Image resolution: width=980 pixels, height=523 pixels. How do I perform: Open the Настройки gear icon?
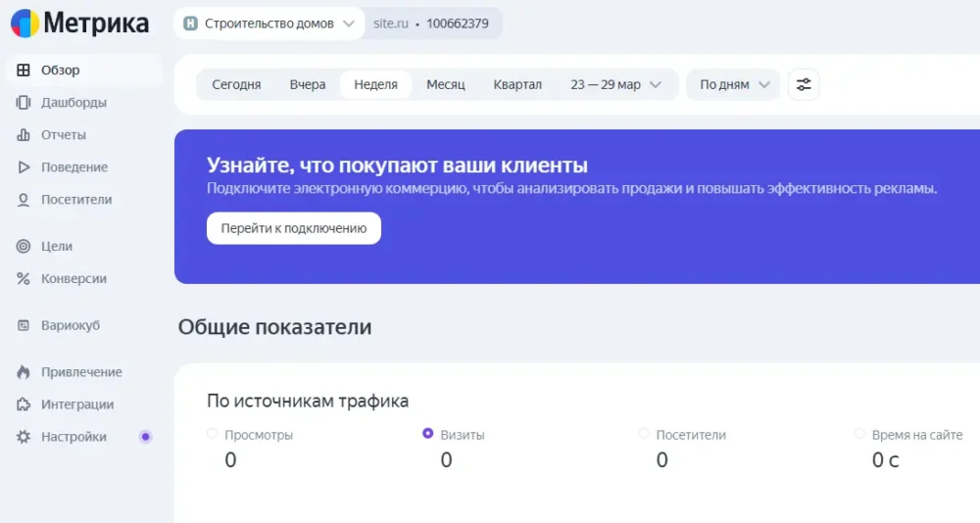point(24,437)
